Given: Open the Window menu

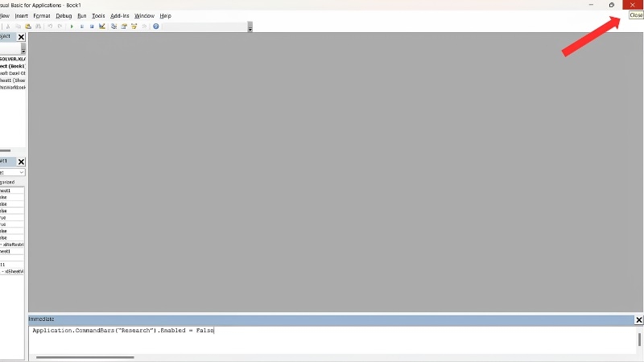Looking at the screenshot, I should 144,16.
